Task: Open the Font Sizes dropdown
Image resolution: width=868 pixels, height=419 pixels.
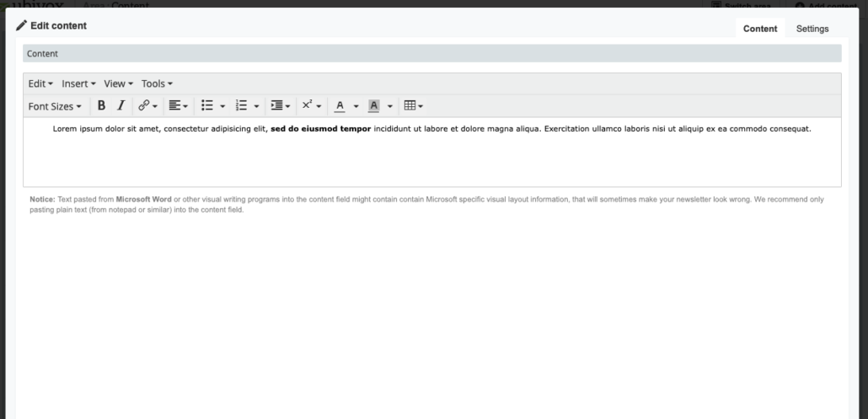Action: pos(55,106)
